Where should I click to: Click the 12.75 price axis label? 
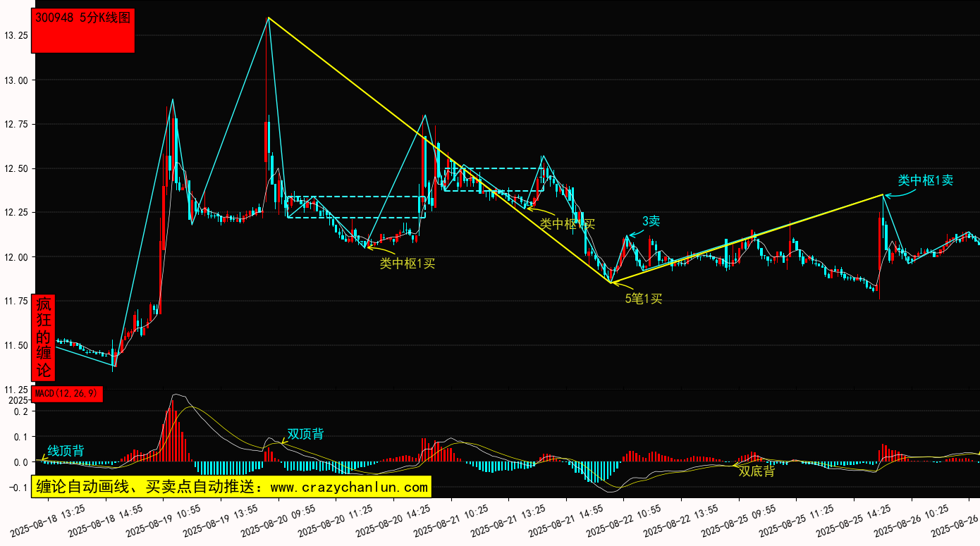click(x=16, y=125)
